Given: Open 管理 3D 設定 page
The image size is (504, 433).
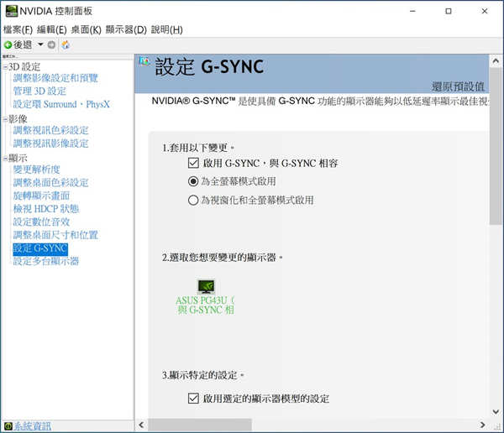Looking at the screenshot, I should pos(39,91).
